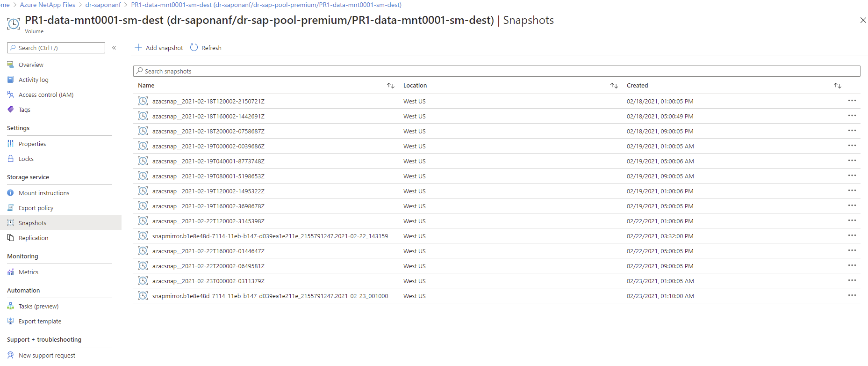Open more options for first azacsnap snapshot

[x=852, y=101]
